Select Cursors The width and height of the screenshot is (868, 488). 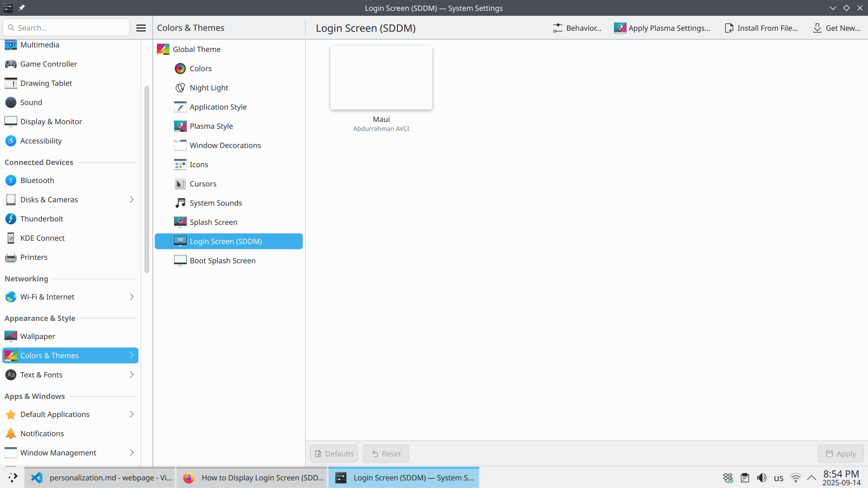point(229,184)
